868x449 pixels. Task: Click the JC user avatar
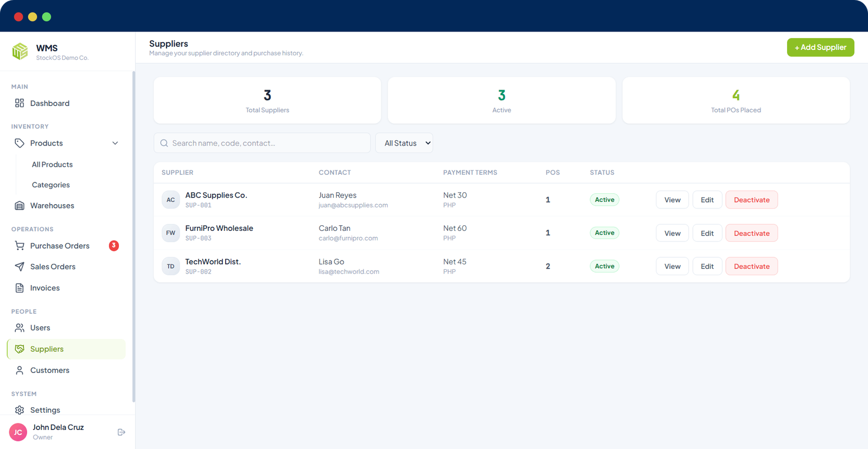tap(18, 432)
